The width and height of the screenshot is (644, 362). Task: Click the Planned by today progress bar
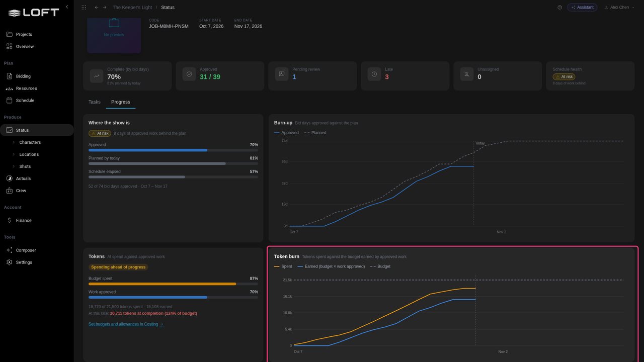(173, 163)
